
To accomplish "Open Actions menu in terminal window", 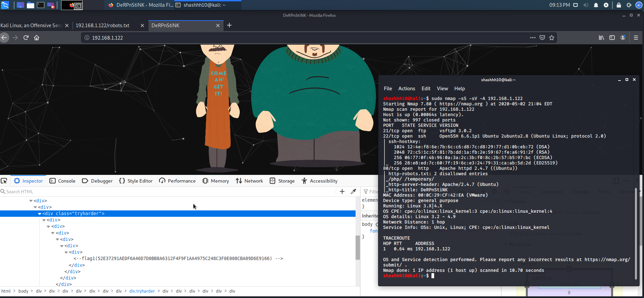I will pyautogui.click(x=407, y=89).
